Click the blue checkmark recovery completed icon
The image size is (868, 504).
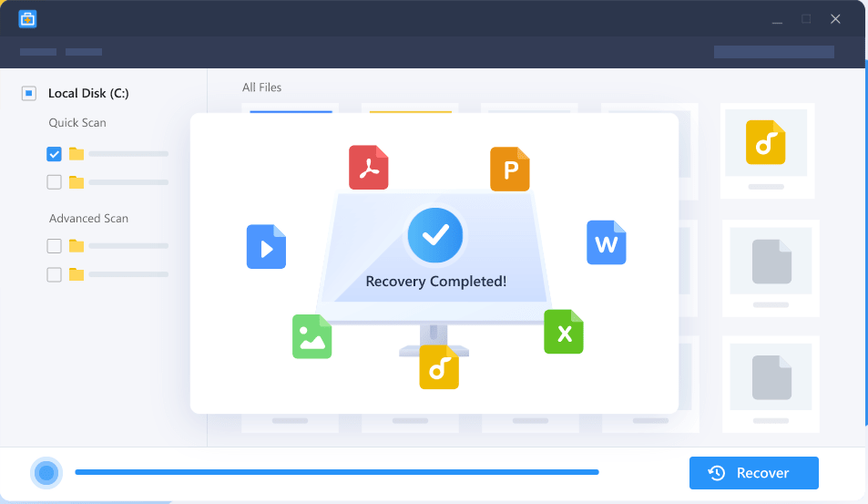[435, 235]
